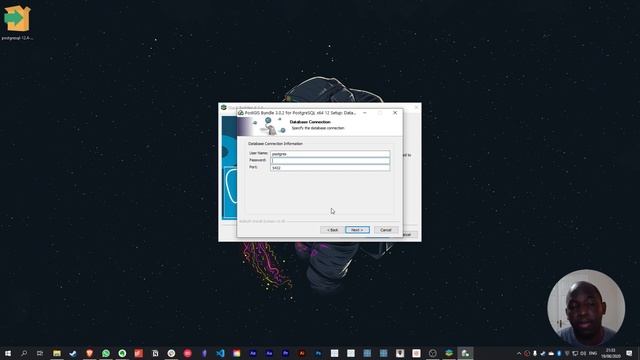Open Brave browser from the taskbar
This screenshot has height=360, width=640.
(89, 353)
